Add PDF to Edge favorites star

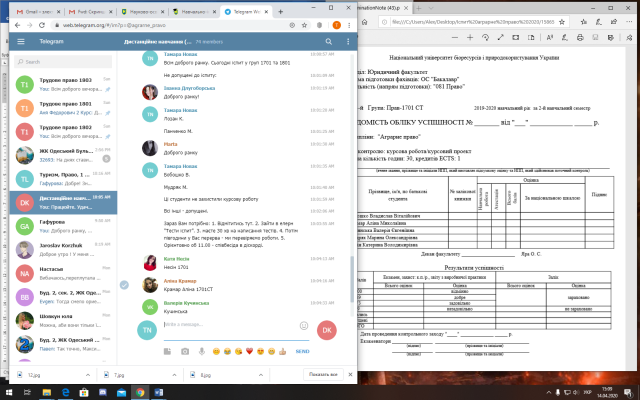pyautogui.click(x=562, y=22)
